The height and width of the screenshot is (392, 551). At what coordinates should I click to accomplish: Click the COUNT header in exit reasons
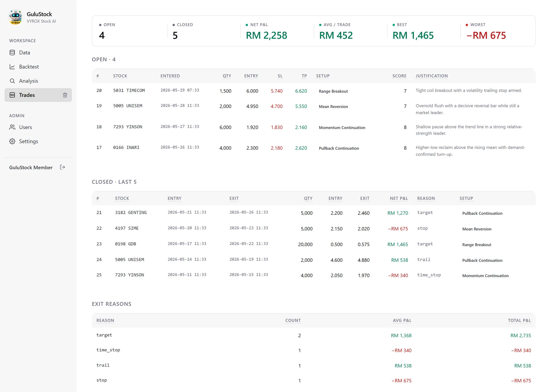293,320
